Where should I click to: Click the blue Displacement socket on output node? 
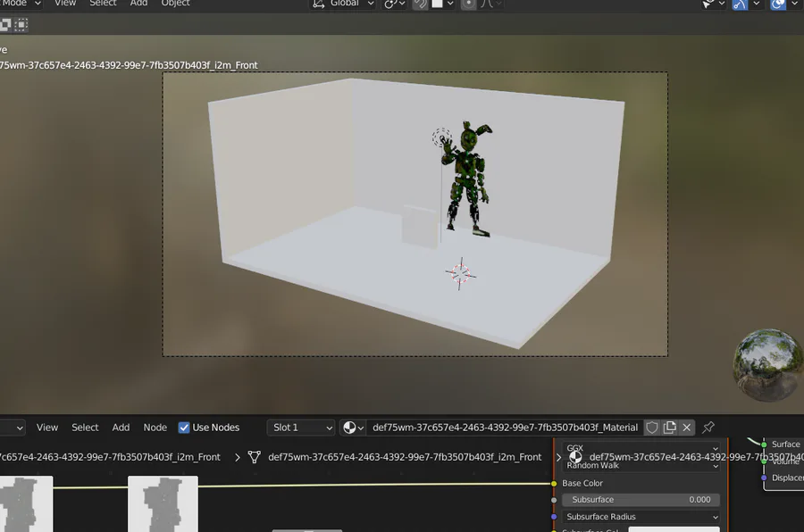[x=764, y=478]
